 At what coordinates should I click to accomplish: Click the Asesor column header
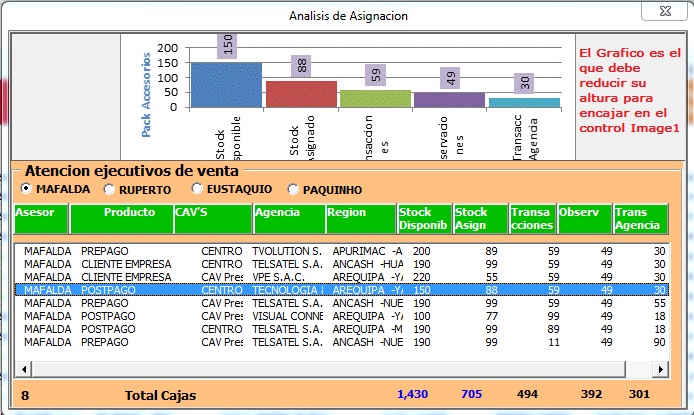pyautogui.click(x=41, y=219)
